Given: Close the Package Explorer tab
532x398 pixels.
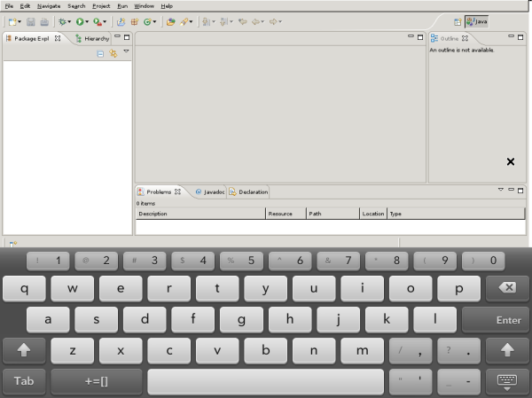Looking at the screenshot, I should click(58, 38).
